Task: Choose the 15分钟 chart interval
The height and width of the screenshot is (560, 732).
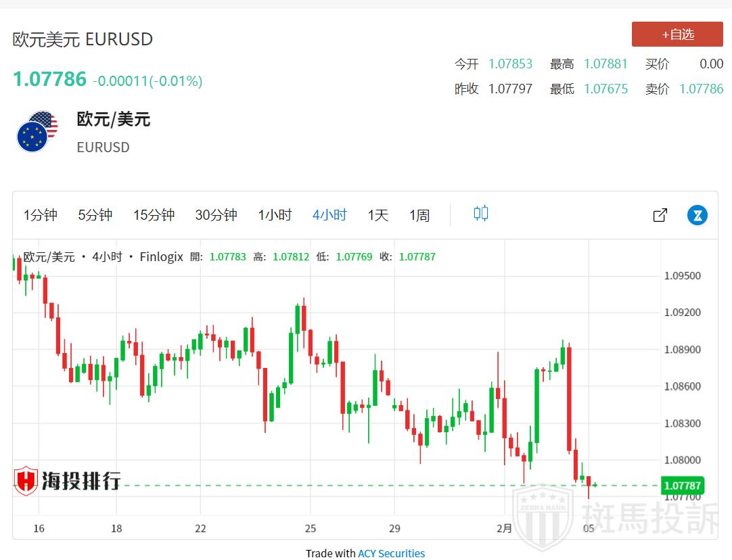Action: tap(154, 215)
